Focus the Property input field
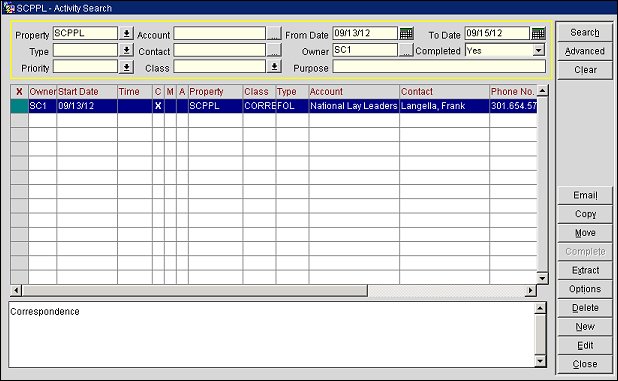Image resolution: width=618 pixels, height=381 pixels. click(85, 33)
